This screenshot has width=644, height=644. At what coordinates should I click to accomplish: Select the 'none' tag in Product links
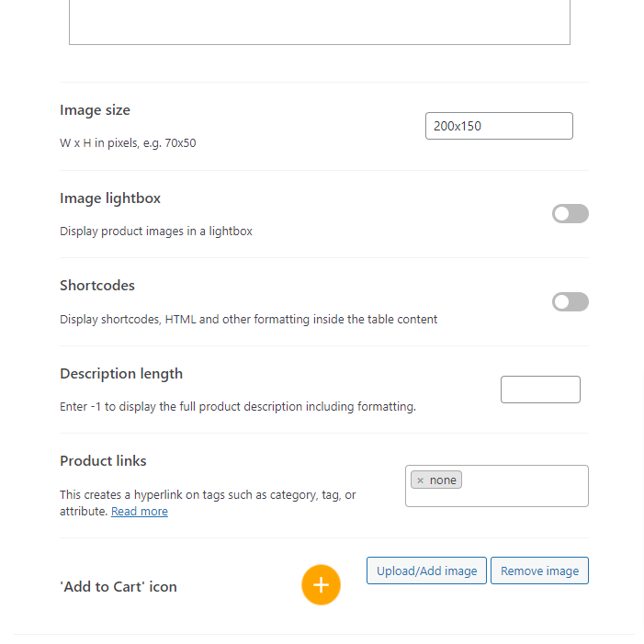(443, 480)
